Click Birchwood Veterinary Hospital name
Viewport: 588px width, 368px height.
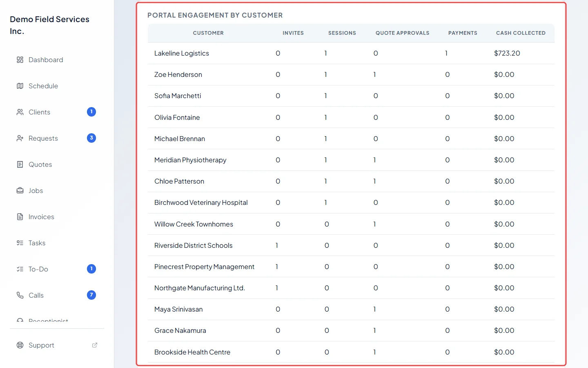tap(201, 202)
